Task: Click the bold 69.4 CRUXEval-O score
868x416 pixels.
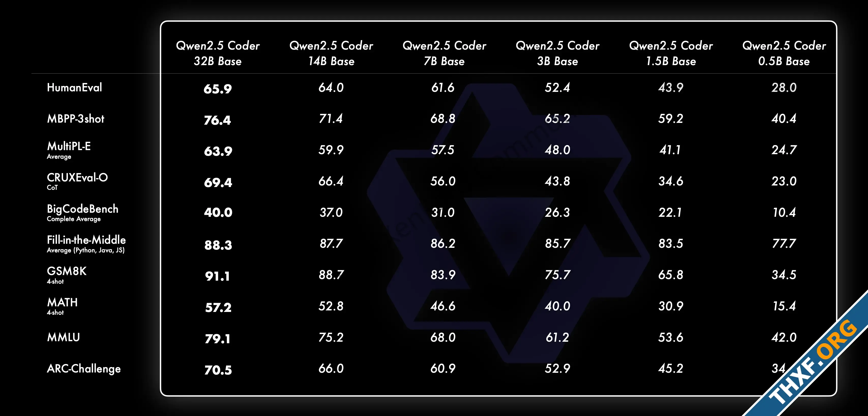Action: pyautogui.click(x=218, y=183)
